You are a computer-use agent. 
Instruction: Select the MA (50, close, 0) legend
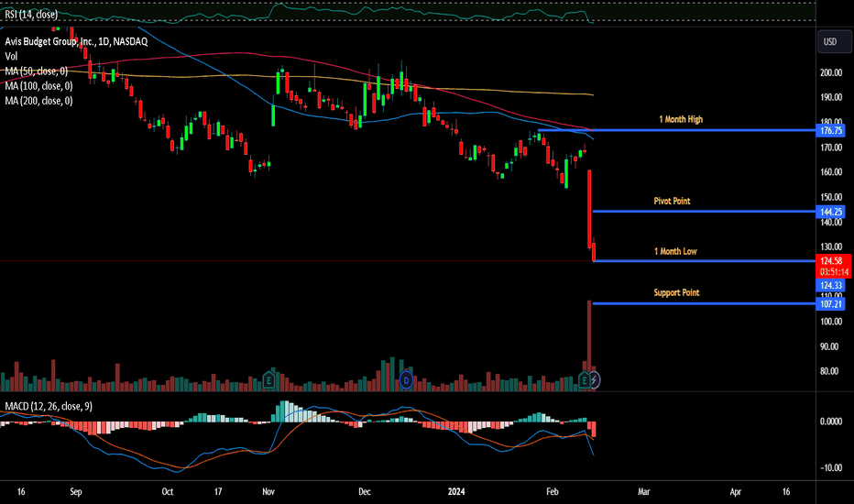click(36, 71)
